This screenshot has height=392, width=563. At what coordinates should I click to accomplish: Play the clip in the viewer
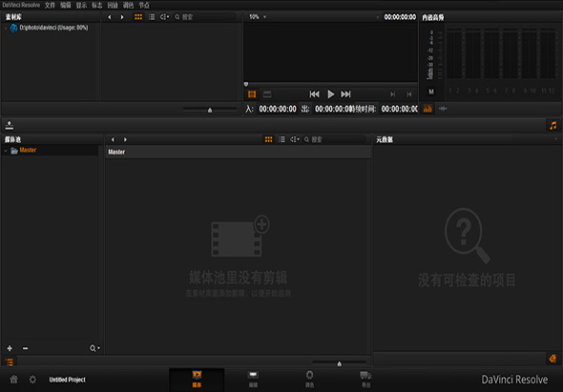point(331,94)
